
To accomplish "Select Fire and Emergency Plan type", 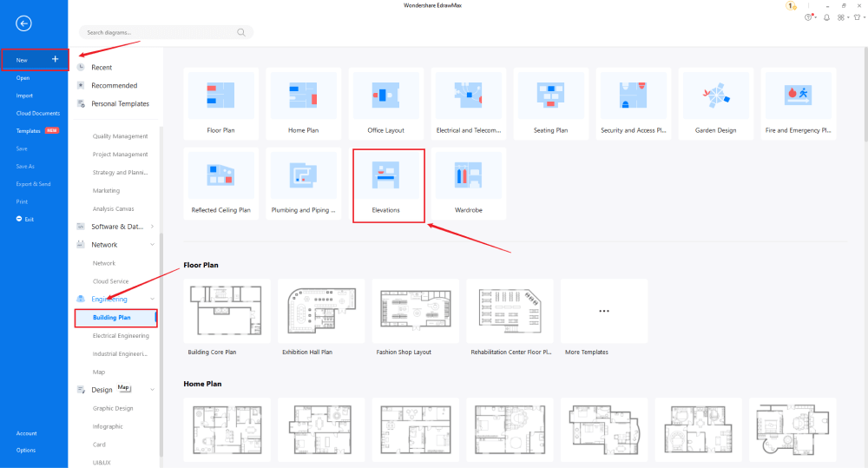I will (x=799, y=103).
